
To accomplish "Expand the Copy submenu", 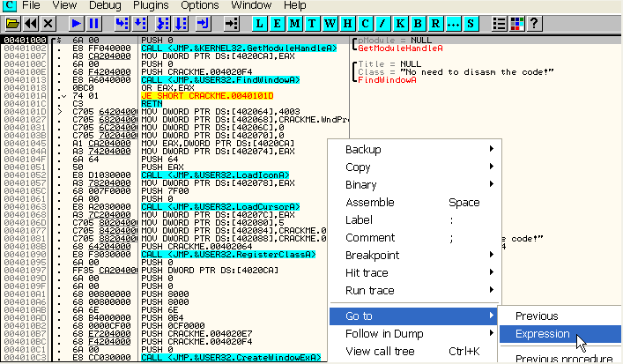I will pyautogui.click(x=414, y=167).
